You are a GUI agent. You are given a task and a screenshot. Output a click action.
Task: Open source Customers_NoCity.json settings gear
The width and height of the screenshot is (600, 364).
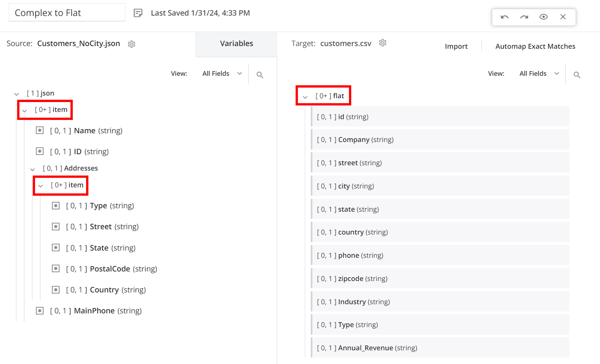click(131, 44)
